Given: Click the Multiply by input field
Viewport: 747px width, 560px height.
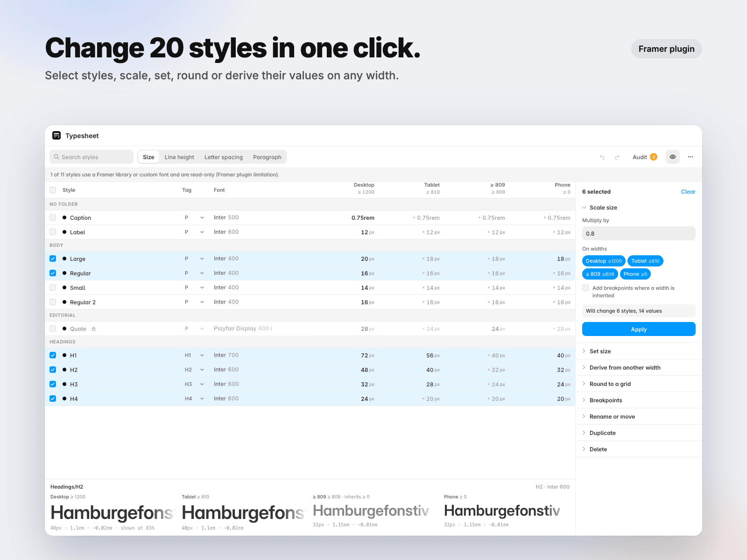Looking at the screenshot, I should 639,233.
